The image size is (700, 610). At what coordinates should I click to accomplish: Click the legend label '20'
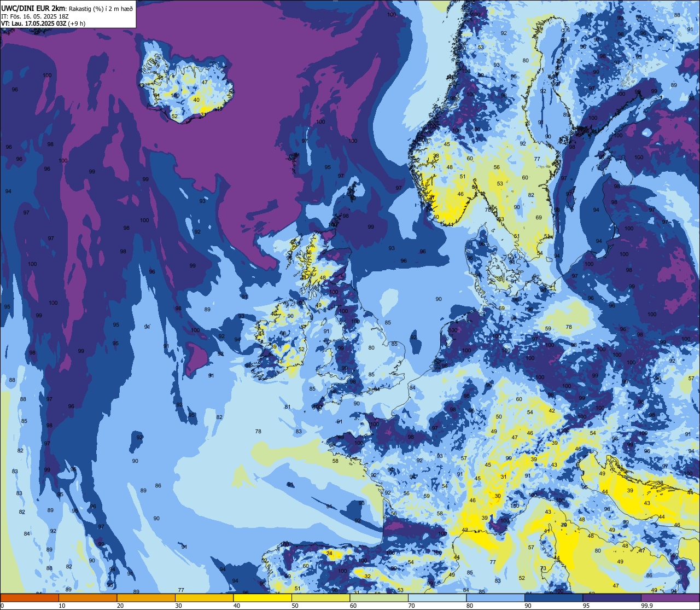click(x=120, y=606)
